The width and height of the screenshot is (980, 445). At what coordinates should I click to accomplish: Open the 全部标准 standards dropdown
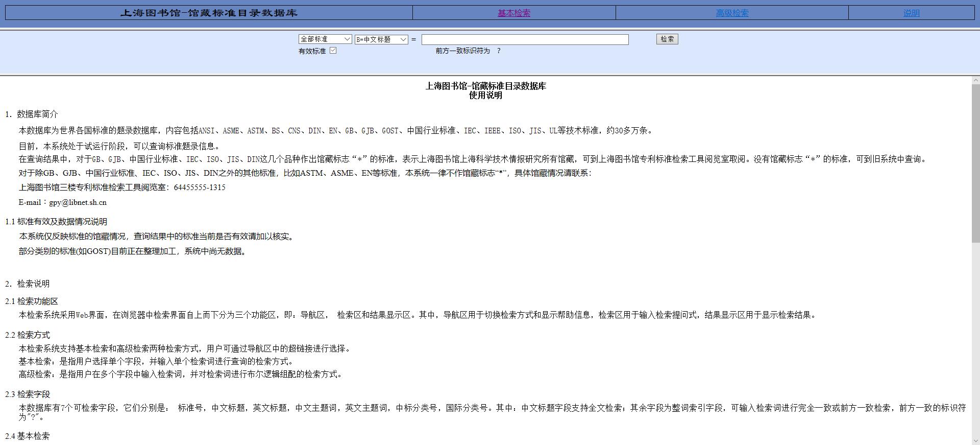pos(325,39)
